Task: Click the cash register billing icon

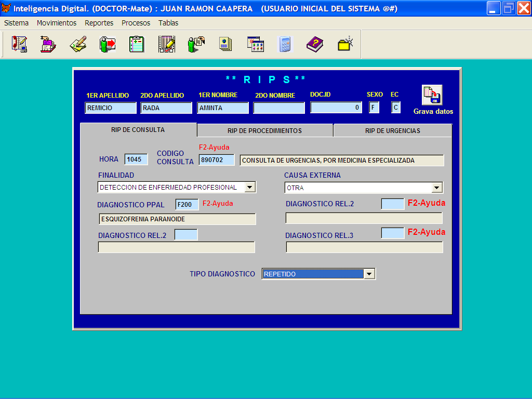Action: point(48,44)
